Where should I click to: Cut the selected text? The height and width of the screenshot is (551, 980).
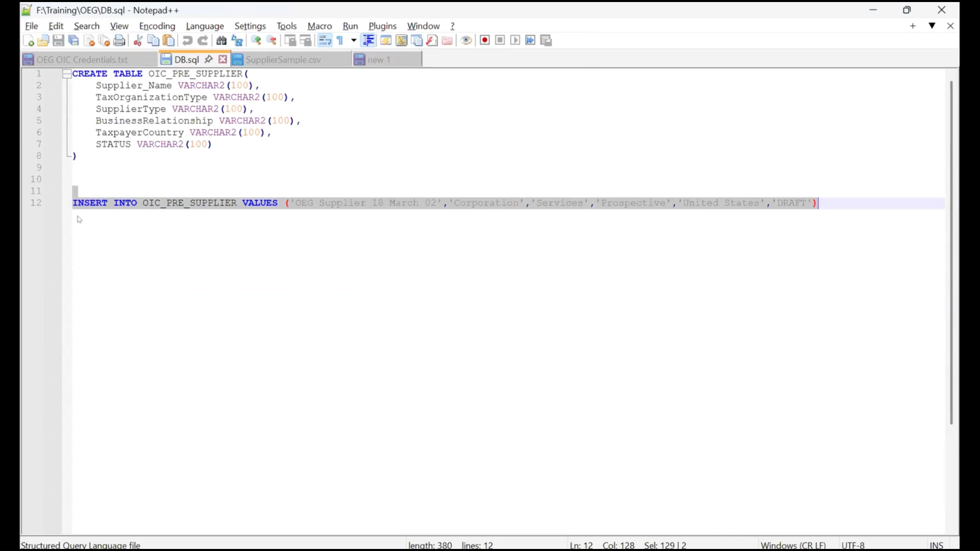coord(138,40)
